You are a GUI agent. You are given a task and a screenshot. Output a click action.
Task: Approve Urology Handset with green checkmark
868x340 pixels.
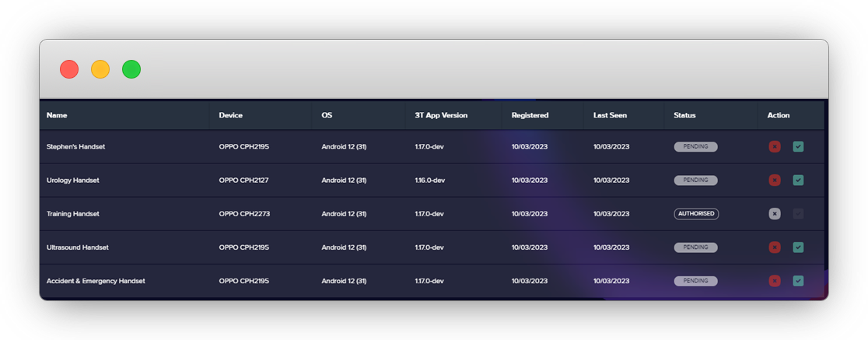pyautogui.click(x=798, y=180)
